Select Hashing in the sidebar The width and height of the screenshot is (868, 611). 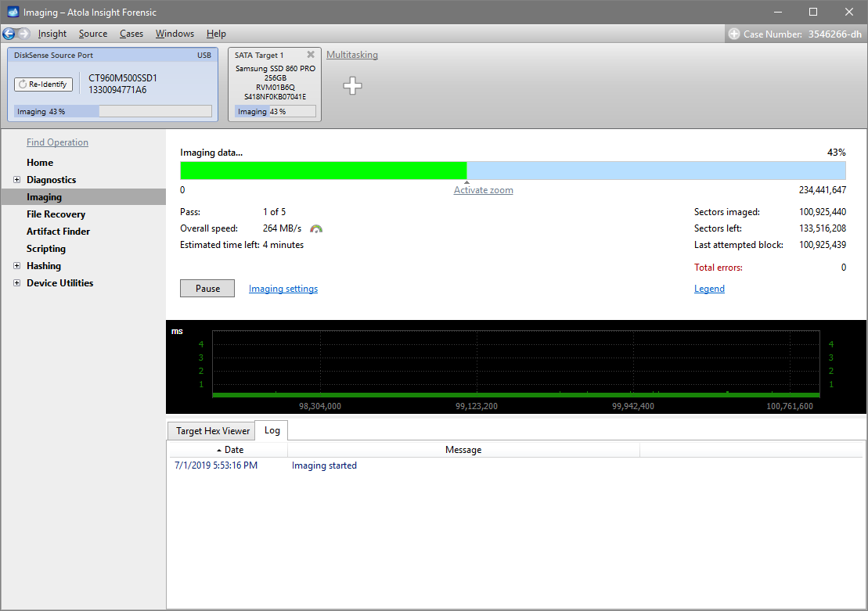[44, 266]
